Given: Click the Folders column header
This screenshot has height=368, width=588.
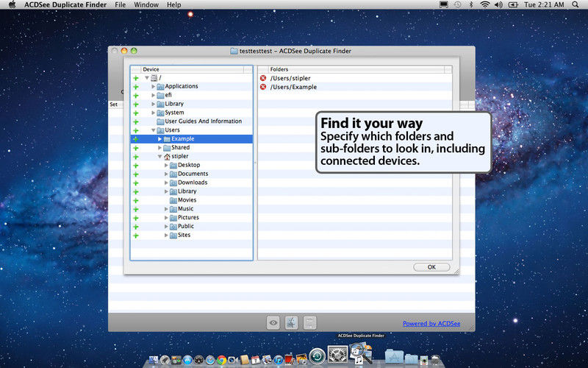Looking at the screenshot, I should click(x=356, y=69).
